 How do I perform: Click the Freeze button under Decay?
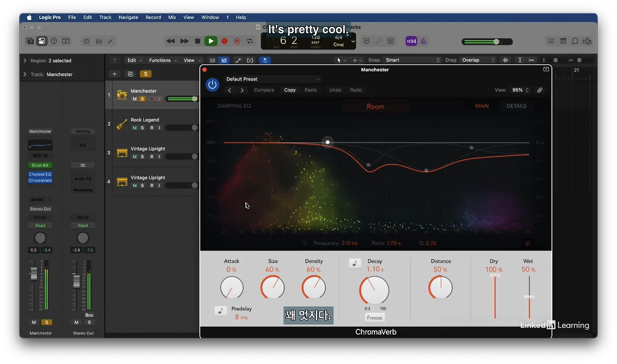point(375,318)
